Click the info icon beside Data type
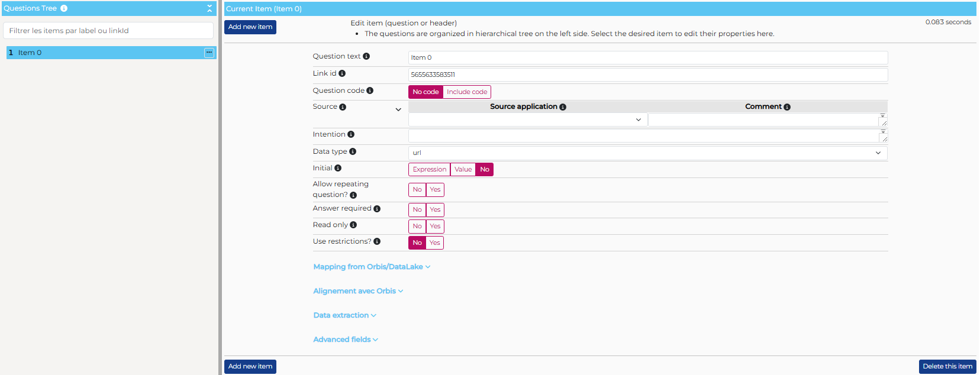Image resolution: width=980 pixels, height=375 pixels. coord(353,151)
